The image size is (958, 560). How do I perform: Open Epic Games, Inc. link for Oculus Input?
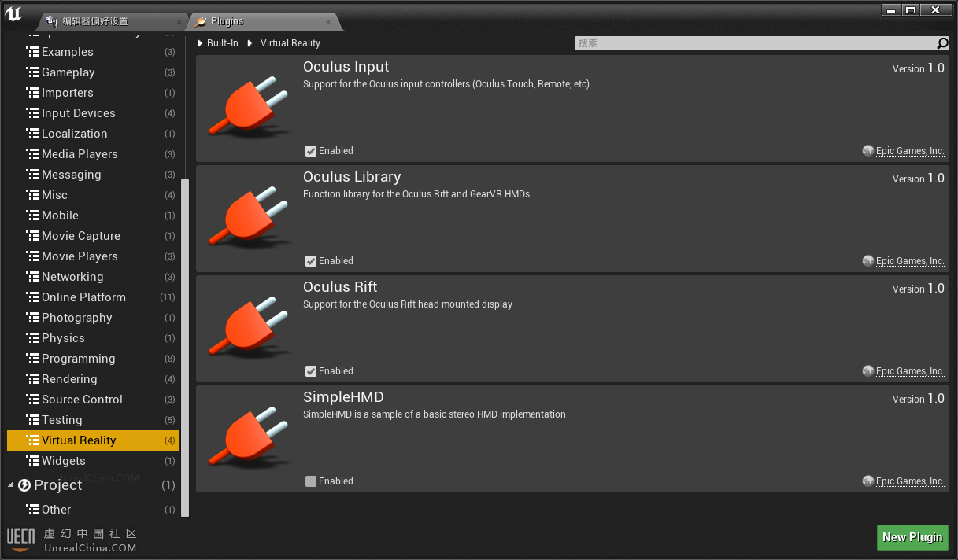(910, 151)
